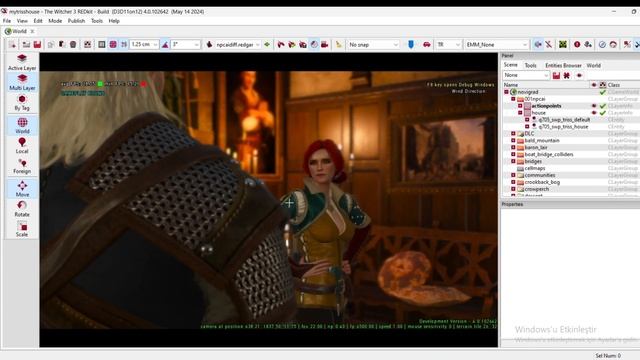Select the q705_swp_triss_house entity
This screenshot has height=360, width=640.
point(563,127)
